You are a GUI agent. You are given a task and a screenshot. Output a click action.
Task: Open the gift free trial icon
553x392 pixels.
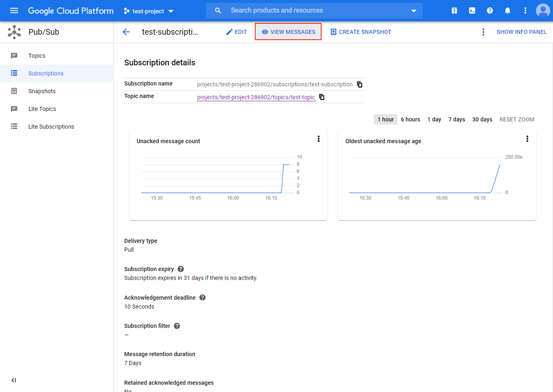454,11
